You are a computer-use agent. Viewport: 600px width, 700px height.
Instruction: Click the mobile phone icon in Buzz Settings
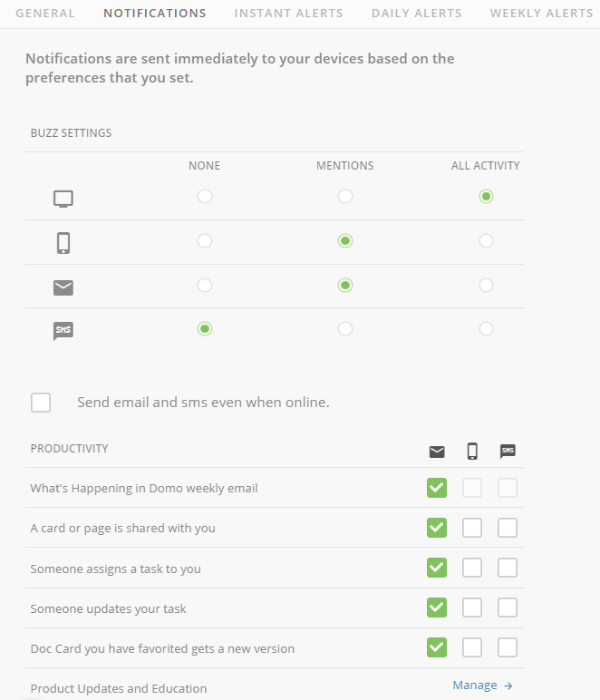tap(63, 242)
